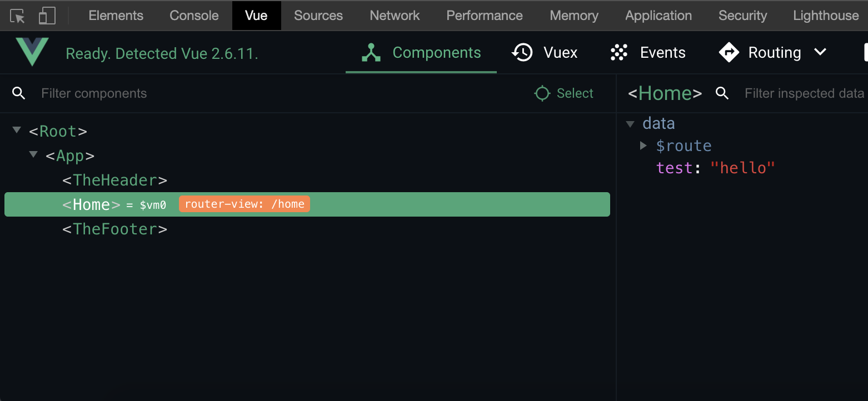Open Vuex history clock icon
The height and width of the screenshot is (401, 868).
pyautogui.click(x=522, y=53)
